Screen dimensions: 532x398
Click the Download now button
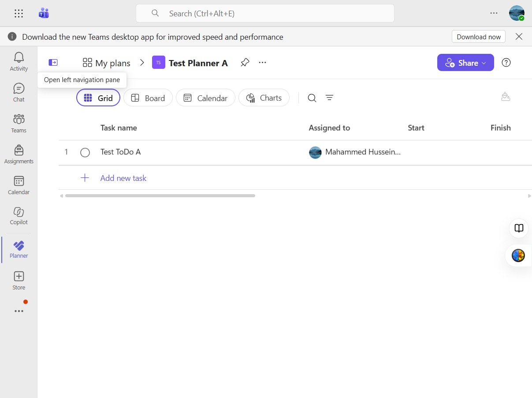pyautogui.click(x=479, y=37)
